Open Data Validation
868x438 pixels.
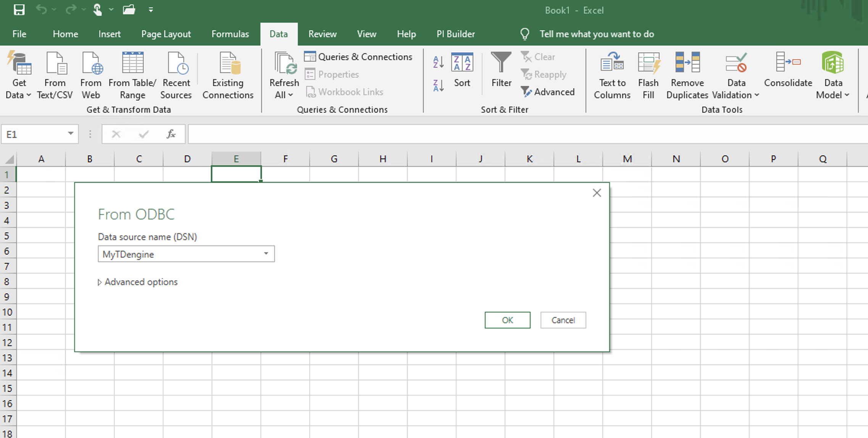coord(735,75)
